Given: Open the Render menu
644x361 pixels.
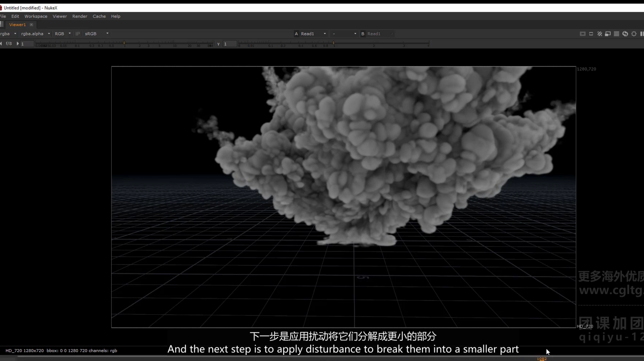Looking at the screenshot, I should 80,16.
